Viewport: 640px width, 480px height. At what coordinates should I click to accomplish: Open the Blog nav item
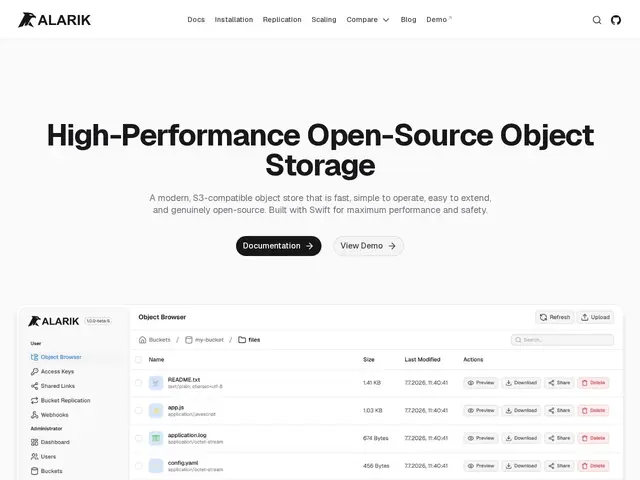[409, 20]
